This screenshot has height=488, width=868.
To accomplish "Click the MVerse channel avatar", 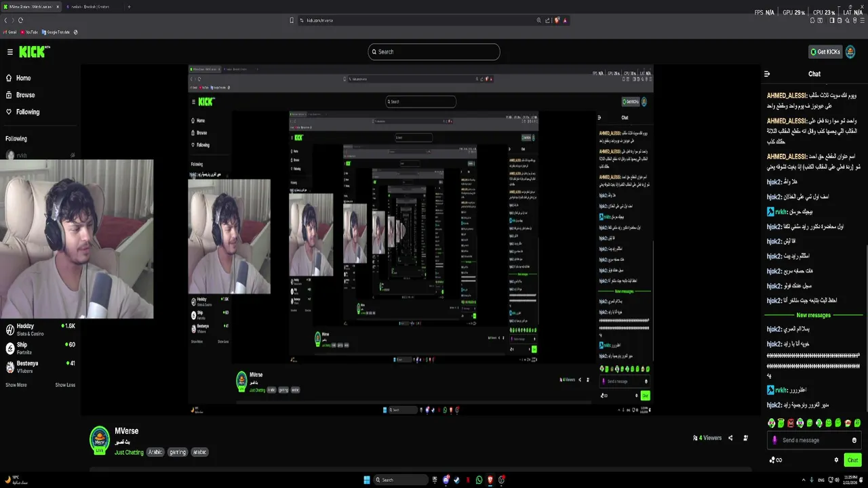I will 100,439.
